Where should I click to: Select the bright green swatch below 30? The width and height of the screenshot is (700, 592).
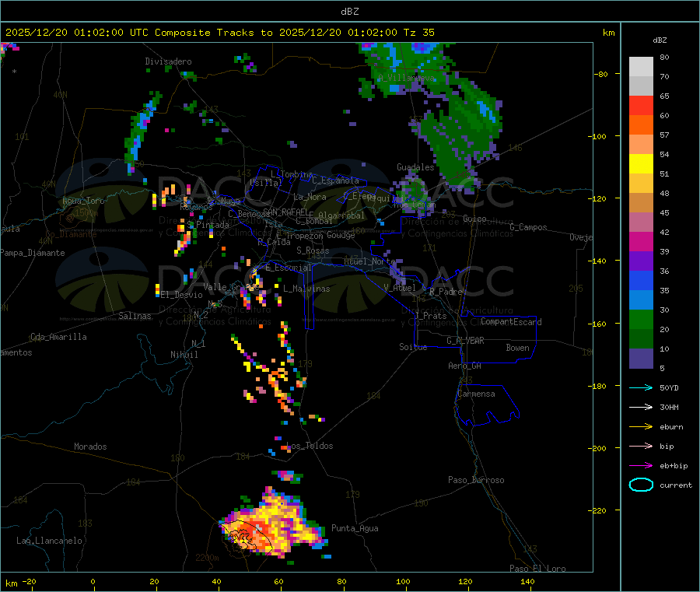tap(641, 319)
